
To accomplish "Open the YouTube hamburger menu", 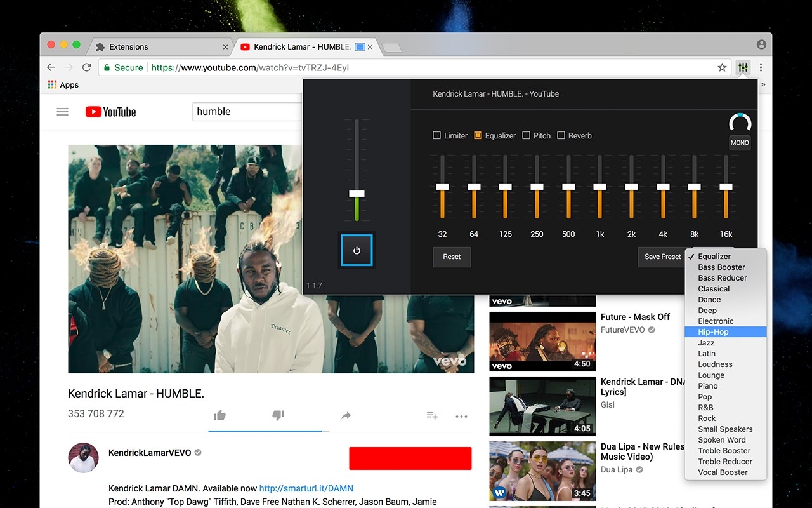I will 62,112.
